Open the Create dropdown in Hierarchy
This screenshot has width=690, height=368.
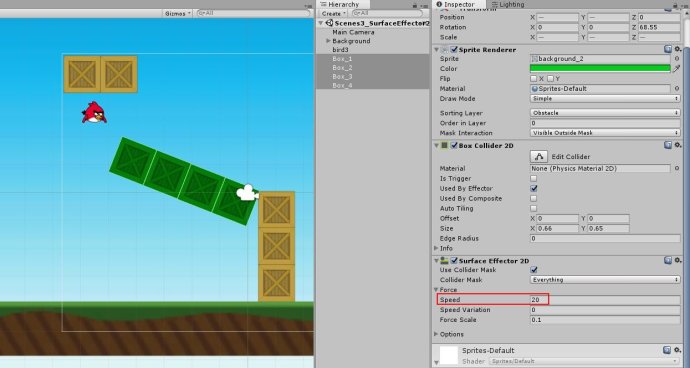(334, 13)
